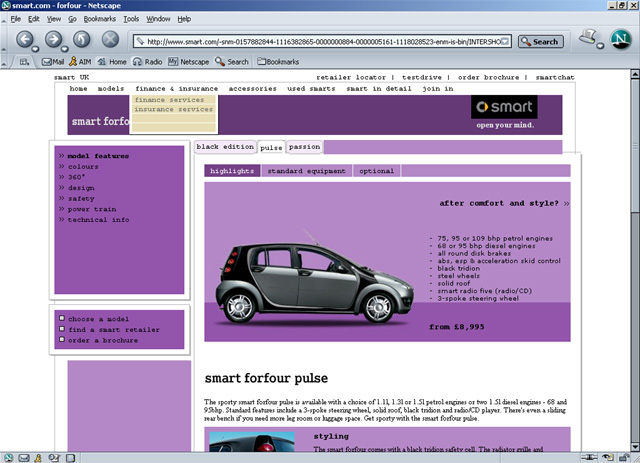Click the toolbar Search button beside the URL

(x=541, y=42)
